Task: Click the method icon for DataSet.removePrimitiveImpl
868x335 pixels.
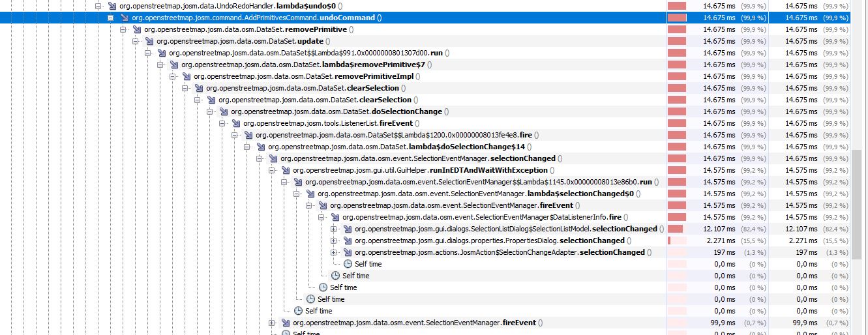Action: 187,76
